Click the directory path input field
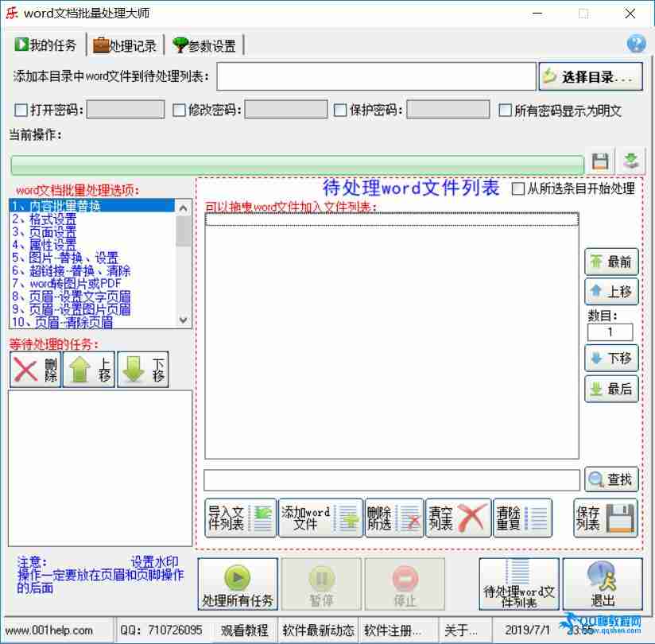Screen dimensions: 655x644 click(x=376, y=76)
